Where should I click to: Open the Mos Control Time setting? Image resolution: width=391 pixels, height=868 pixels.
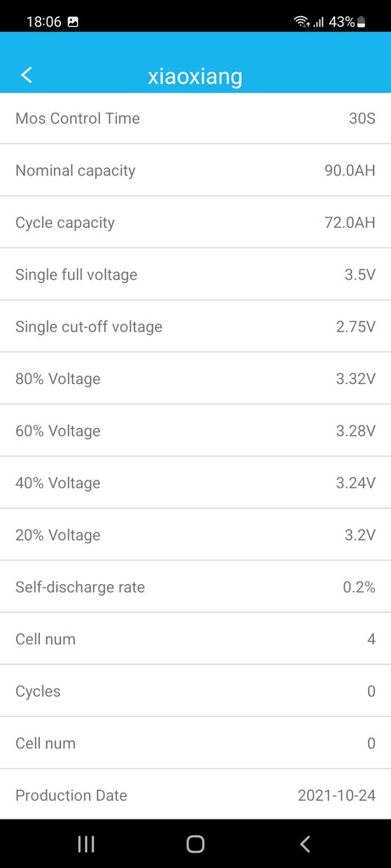pos(195,119)
